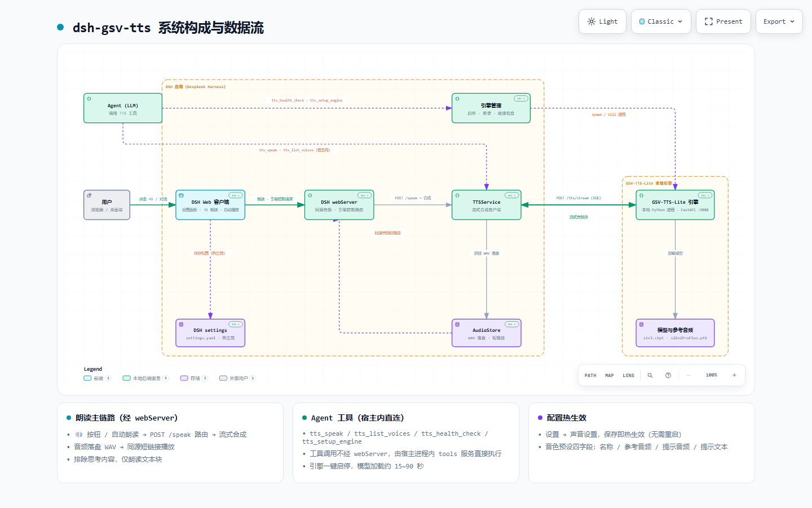Select the DSH settings node

point(210,333)
